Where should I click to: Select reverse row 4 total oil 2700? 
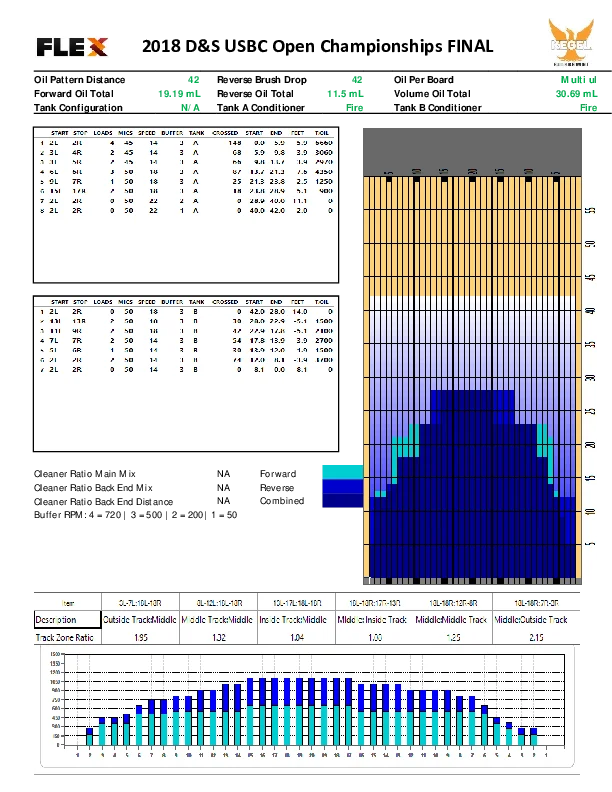tap(324, 340)
